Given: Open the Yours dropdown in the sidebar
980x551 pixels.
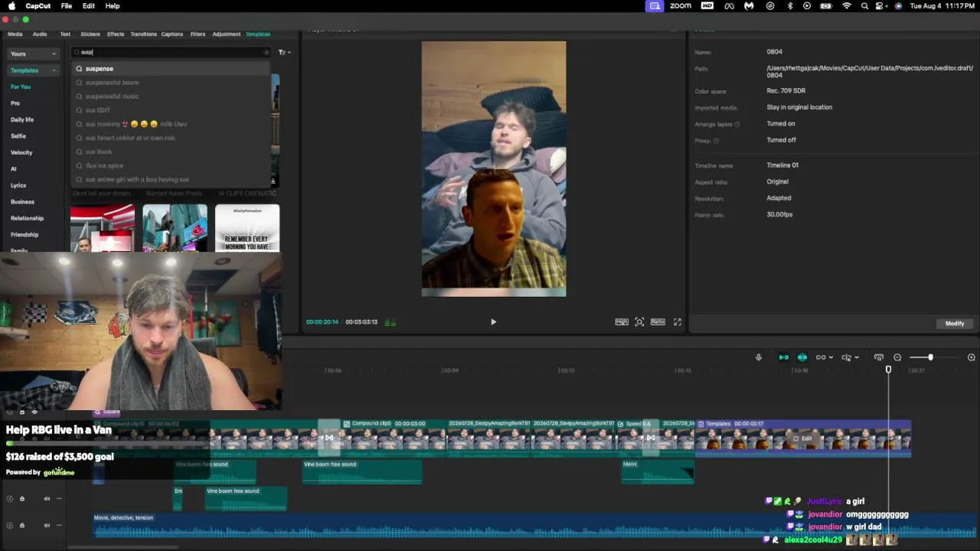Looking at the screenshot, I should coord(33,54).
